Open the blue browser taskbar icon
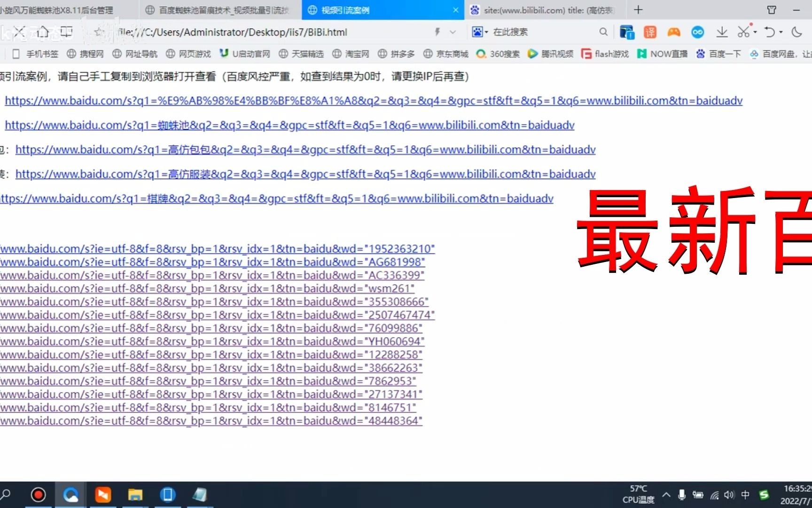812x508 pixels. (x=70, y=495)
